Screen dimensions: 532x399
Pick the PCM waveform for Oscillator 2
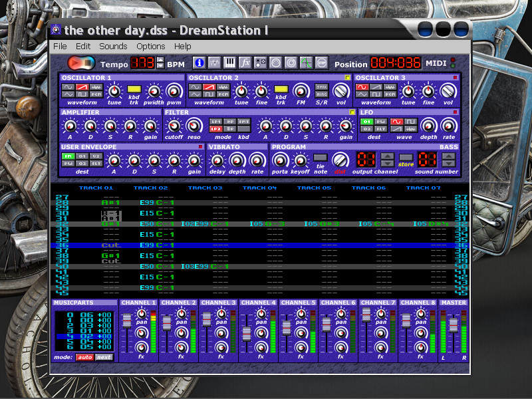pyautogui.click(x=223, y=94)
